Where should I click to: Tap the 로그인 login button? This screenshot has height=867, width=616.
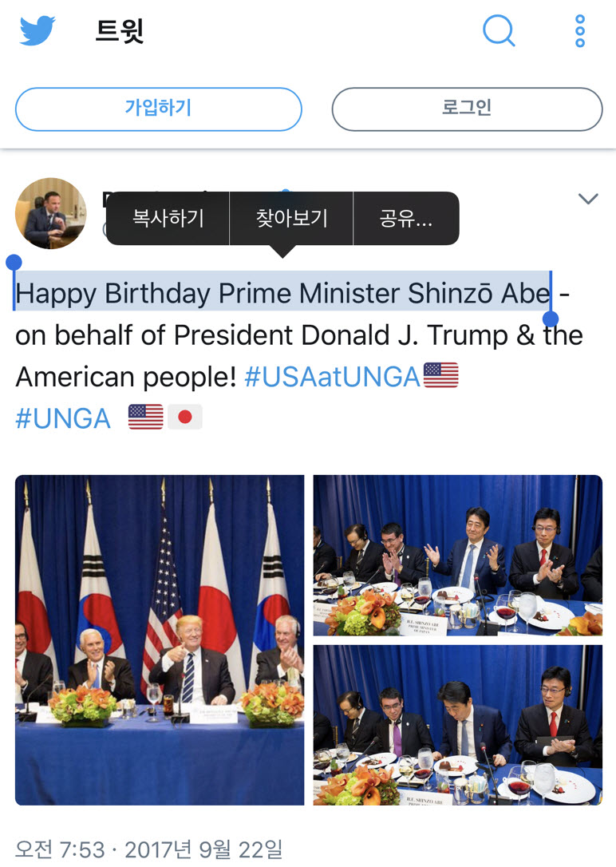467,109
